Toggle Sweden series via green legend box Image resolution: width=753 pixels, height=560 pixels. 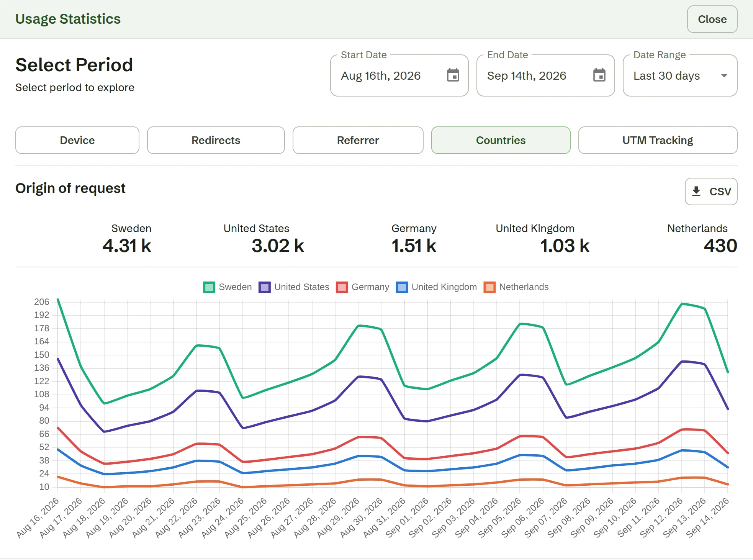(209, 287)
